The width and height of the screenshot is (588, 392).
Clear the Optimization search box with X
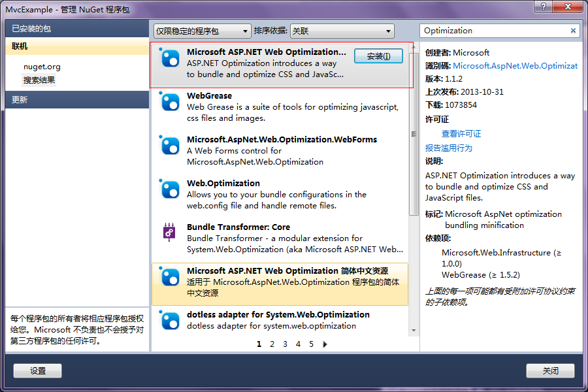(x=573, y=31)
